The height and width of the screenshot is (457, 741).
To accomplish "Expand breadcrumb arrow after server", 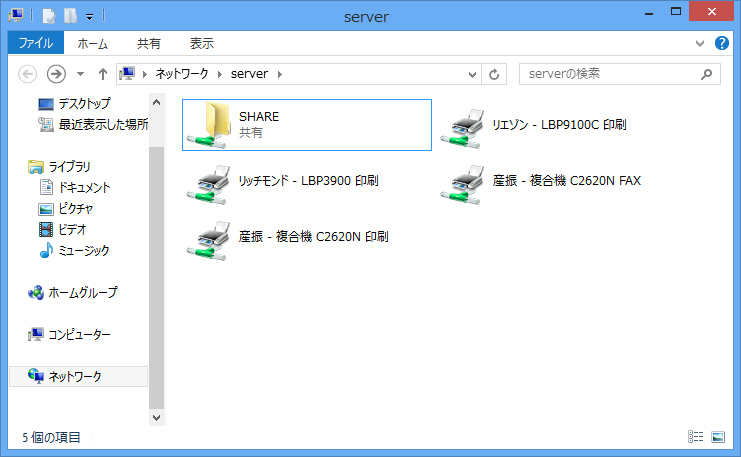I will point(280,74).
